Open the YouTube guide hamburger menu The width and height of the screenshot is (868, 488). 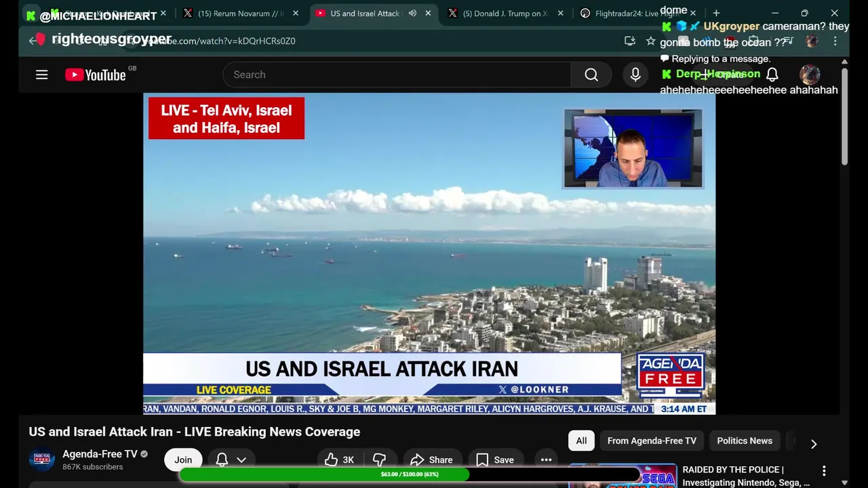click(42, 75)
